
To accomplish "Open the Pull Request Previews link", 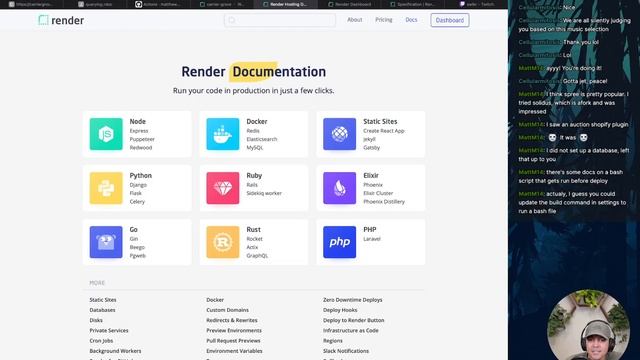I will click(233, 340).
